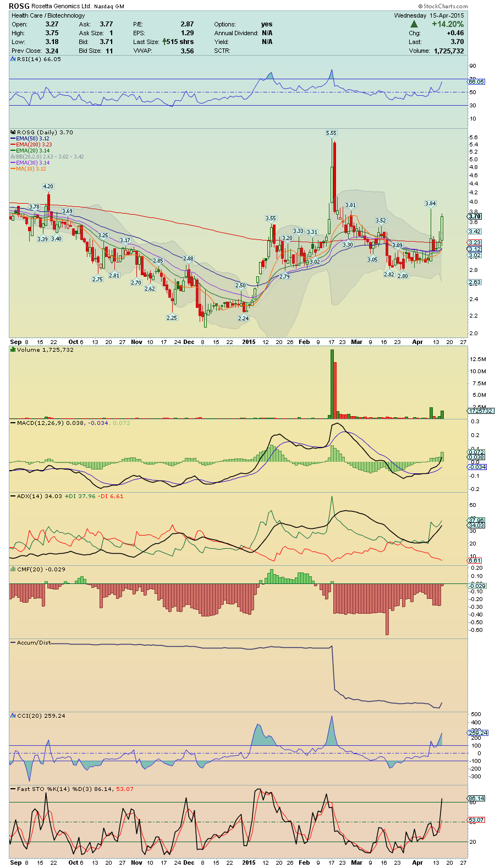Click the green up triangle beside +14.20%

click(414, 24)
